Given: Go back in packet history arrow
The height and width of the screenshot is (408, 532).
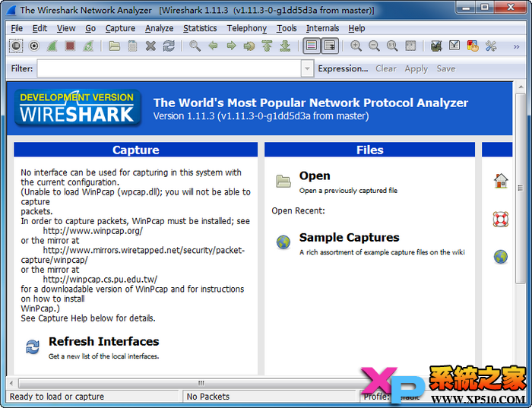Looking at the screenshot, I should tap(213, 46).
